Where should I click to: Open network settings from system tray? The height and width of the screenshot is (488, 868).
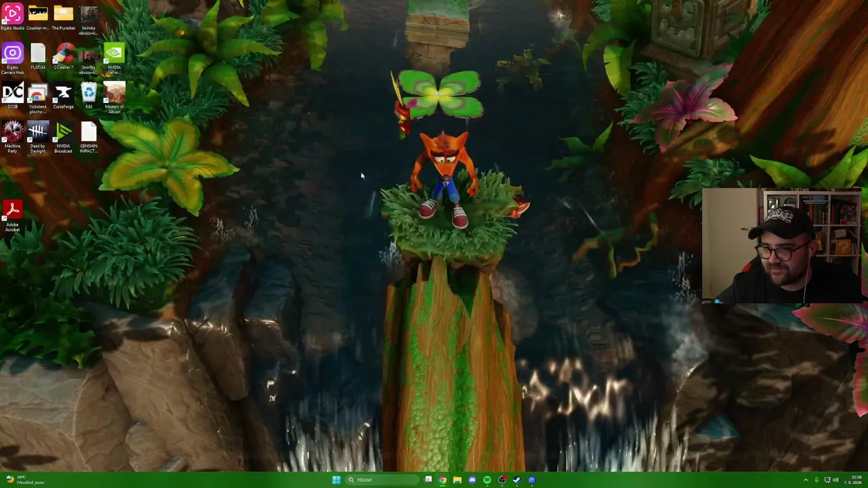click(827, 480)
